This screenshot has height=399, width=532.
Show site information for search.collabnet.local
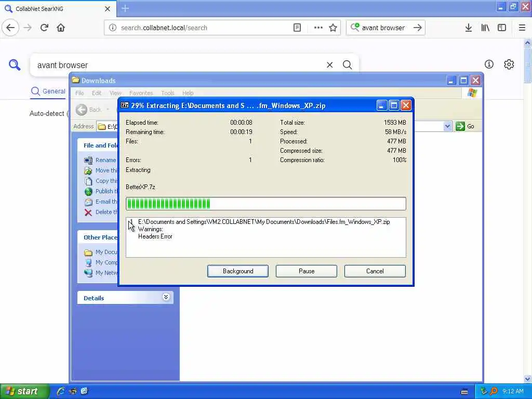[x=113, y=28]
